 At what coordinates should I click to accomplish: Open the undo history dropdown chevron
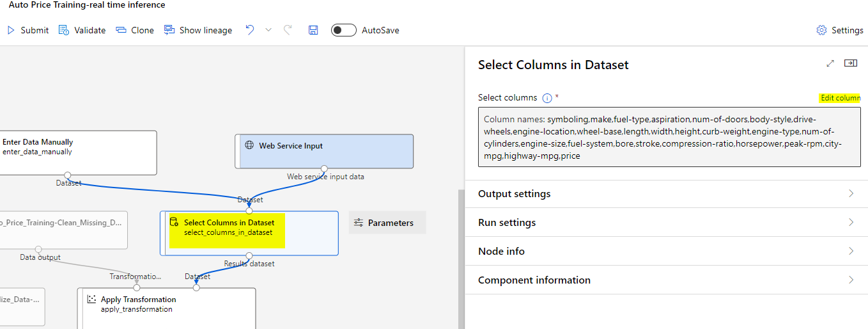pyautogui.click(x=268, y=30)
